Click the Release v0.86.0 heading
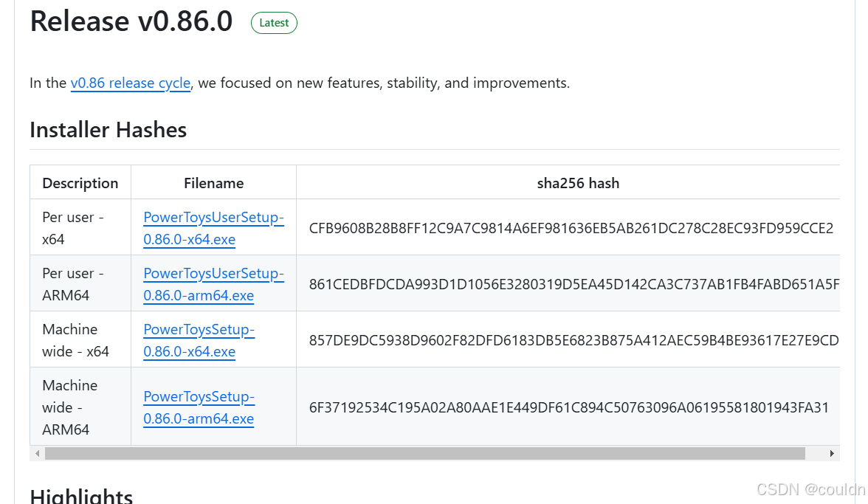The image size is (868, 504). click(131, 21)
